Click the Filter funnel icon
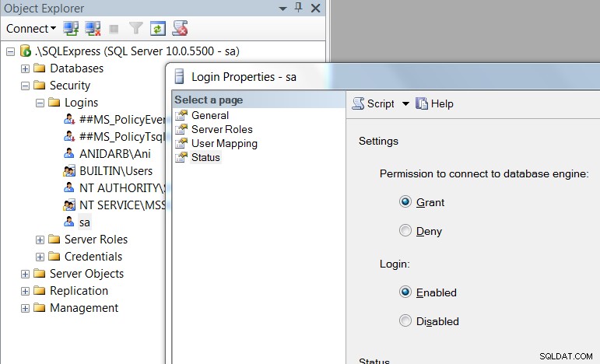This screenshot has height=364, width=600. 136,28
